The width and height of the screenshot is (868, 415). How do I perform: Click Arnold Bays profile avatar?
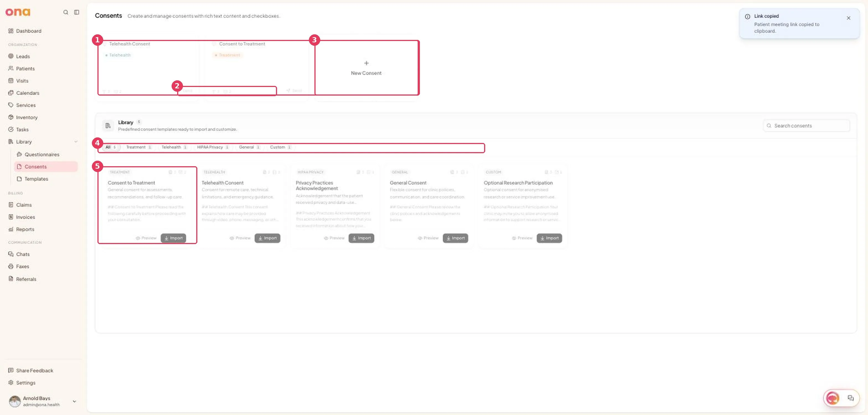pos(14,401)
